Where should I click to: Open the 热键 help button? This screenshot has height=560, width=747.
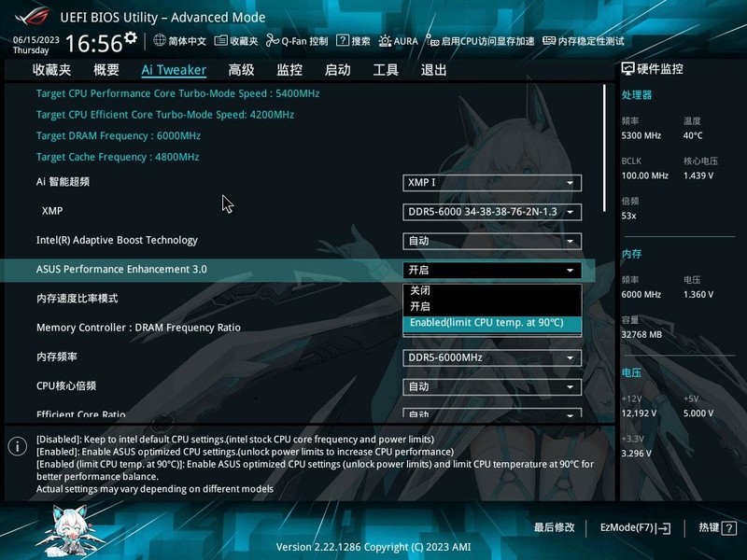pos(717,527)
